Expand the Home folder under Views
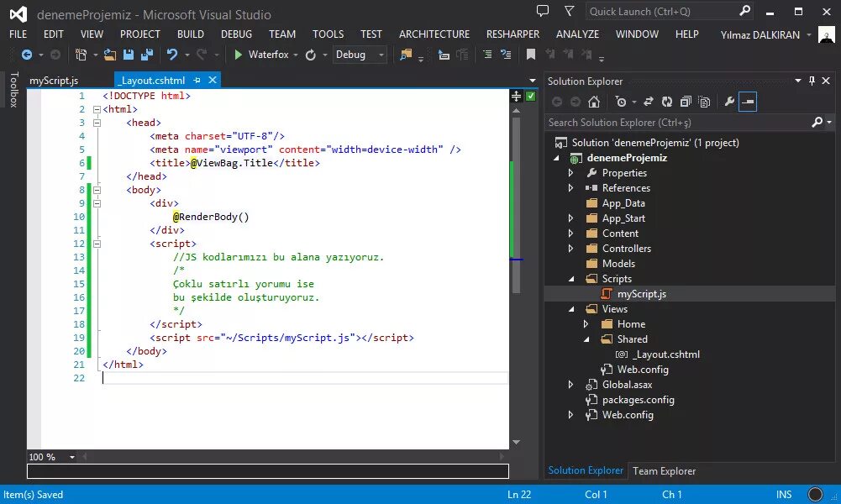 point(586,324)
